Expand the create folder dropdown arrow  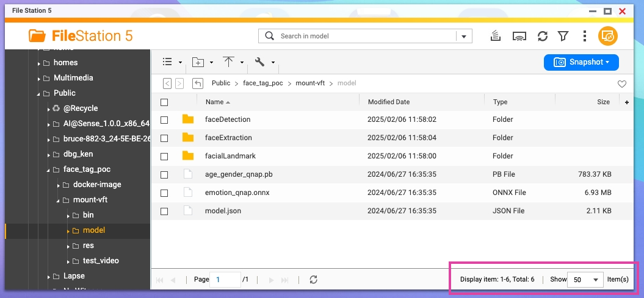tap(211, 63)
